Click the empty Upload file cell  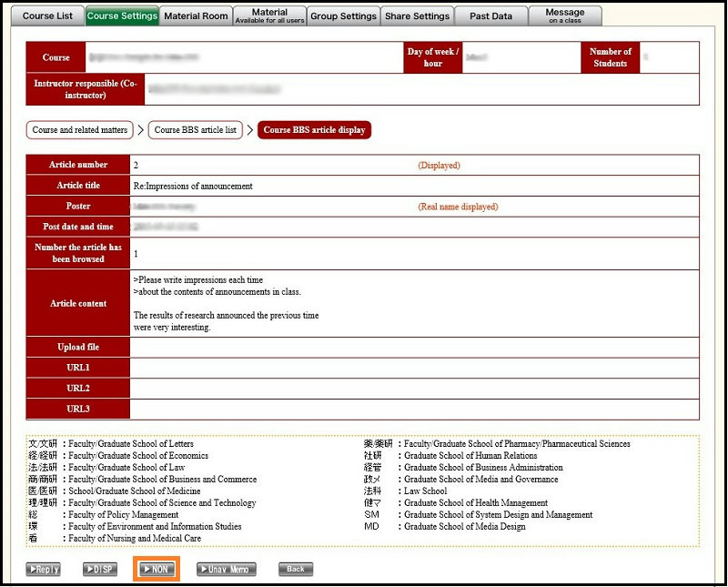tap(414, 347)
